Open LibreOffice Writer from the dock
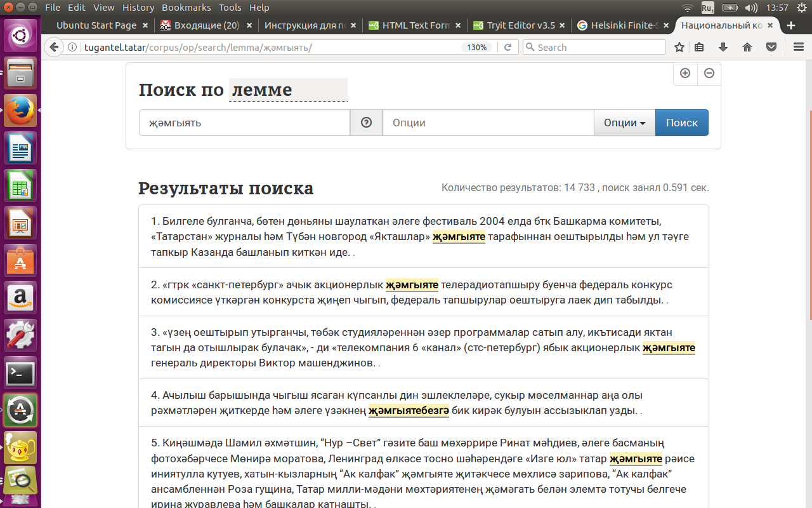Viewport: 812px width, 508px height. click(x=20, y=148)
